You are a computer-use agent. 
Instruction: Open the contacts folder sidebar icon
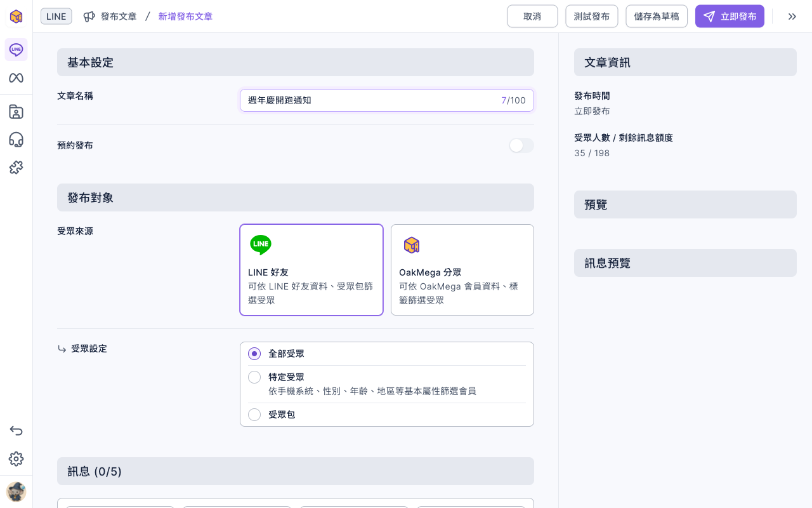click(16, 112)
